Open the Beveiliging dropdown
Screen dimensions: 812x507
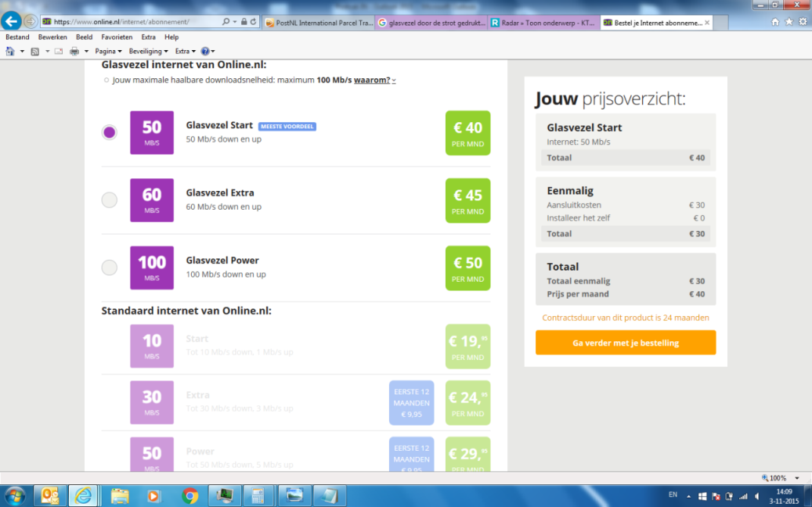click(149, 51)
